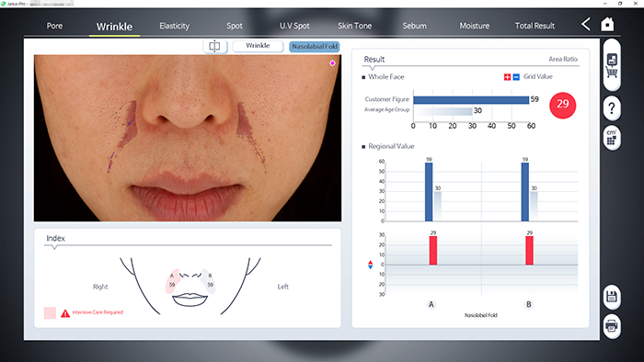Open the product cart recommendation icon
Viewport: 644px width, 362px height.
[612, 65]
